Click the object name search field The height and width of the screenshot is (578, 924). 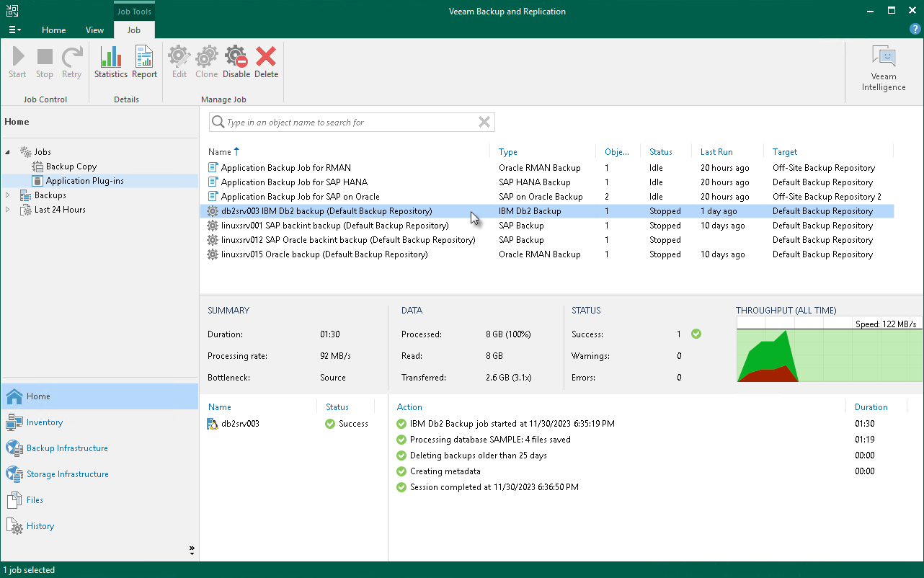352,123
